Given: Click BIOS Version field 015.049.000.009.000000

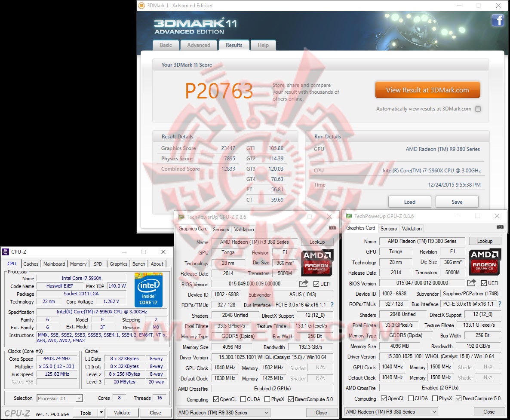Looking at the screenshot, I should 254,284.
